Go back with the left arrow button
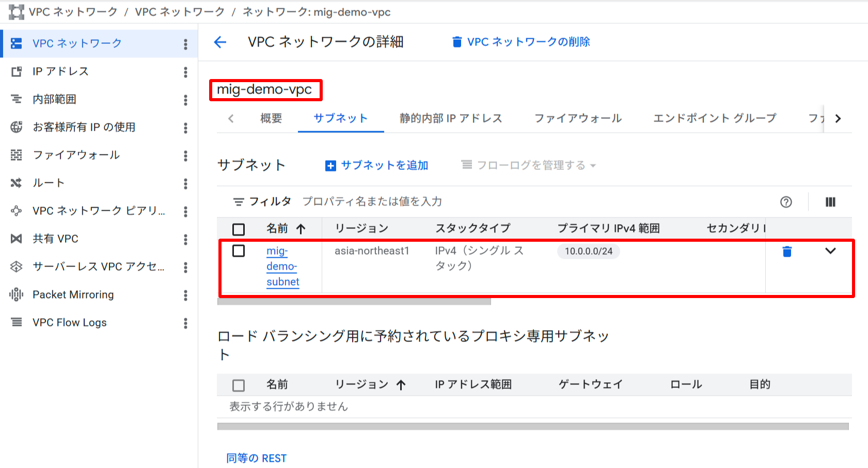Screen dimensions: 868x468 coord(220,42)
